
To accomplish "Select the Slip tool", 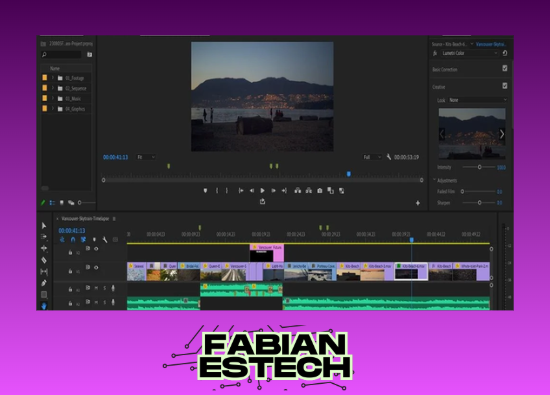I will [x=44, y=272].
